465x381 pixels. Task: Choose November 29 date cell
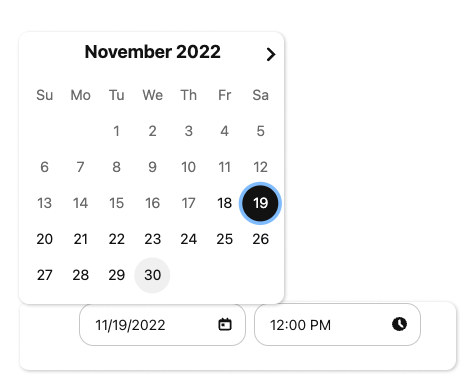pos(116,275)
